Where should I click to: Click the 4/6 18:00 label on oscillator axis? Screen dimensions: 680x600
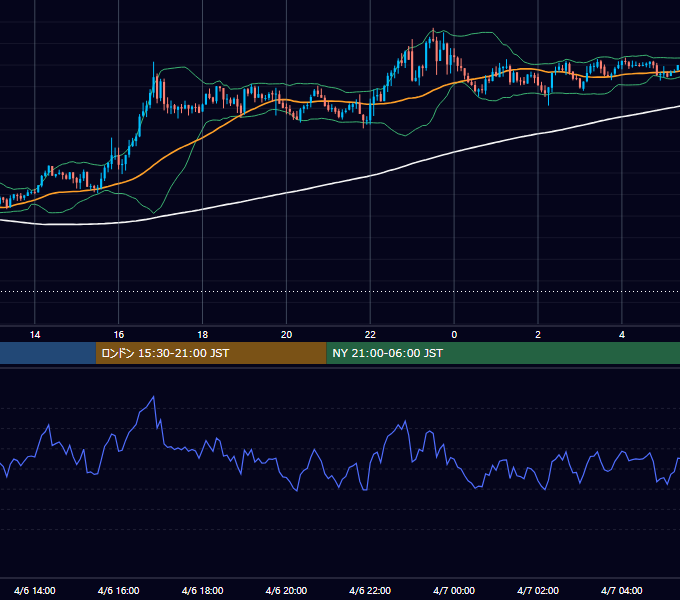[203, 590]
